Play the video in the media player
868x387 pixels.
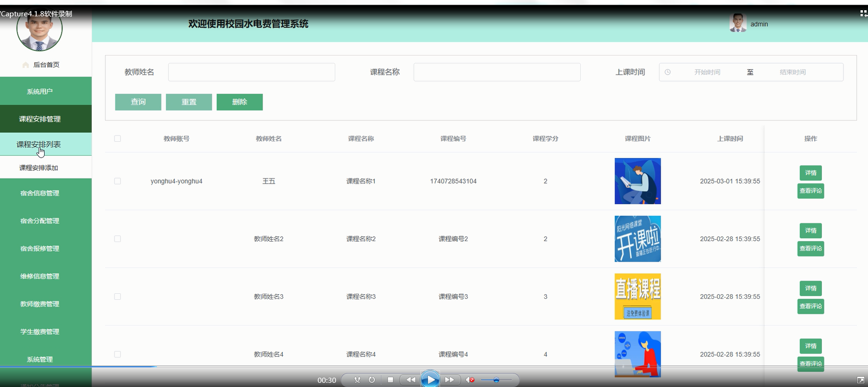430,380
